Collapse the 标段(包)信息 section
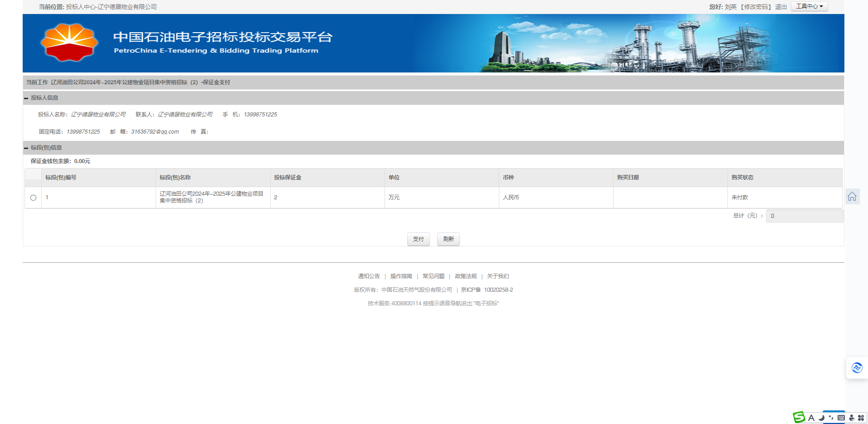Image resolution: width=868 pixels, height=424 pixels. coord(26,148)
